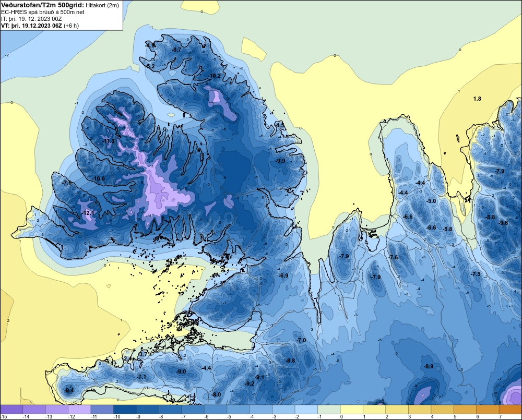Click the -10.2 temperature label
This screenshot has height=420, width=522.
point(215,76)
